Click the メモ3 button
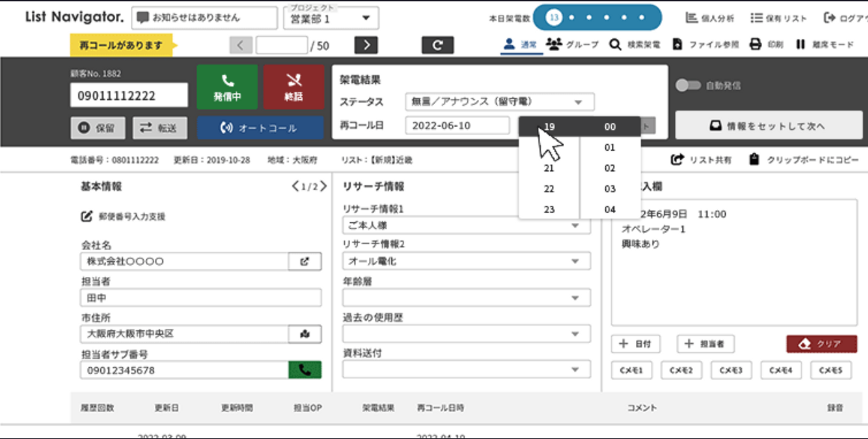 click(731, 370)
